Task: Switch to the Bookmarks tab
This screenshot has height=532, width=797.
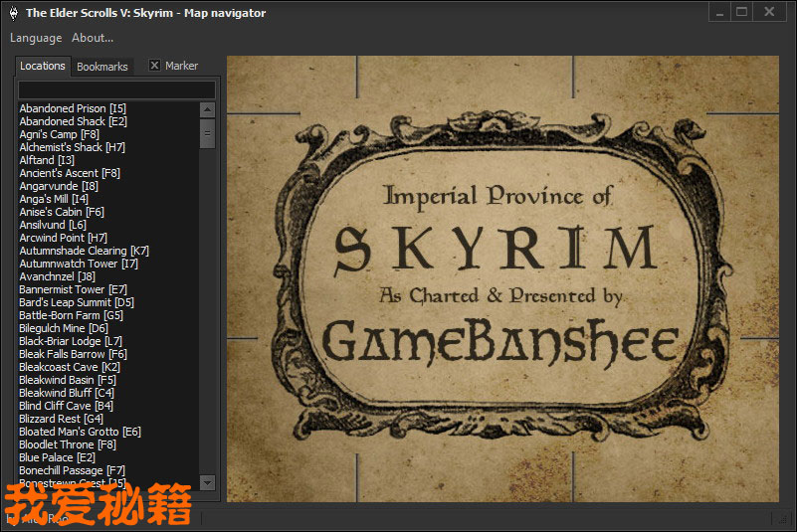Action: (x=102, y=67)
